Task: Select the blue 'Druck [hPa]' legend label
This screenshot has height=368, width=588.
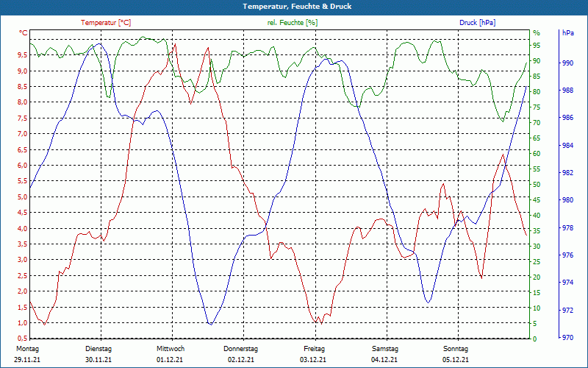Action: pyautogui.click(x=477, y=23)
